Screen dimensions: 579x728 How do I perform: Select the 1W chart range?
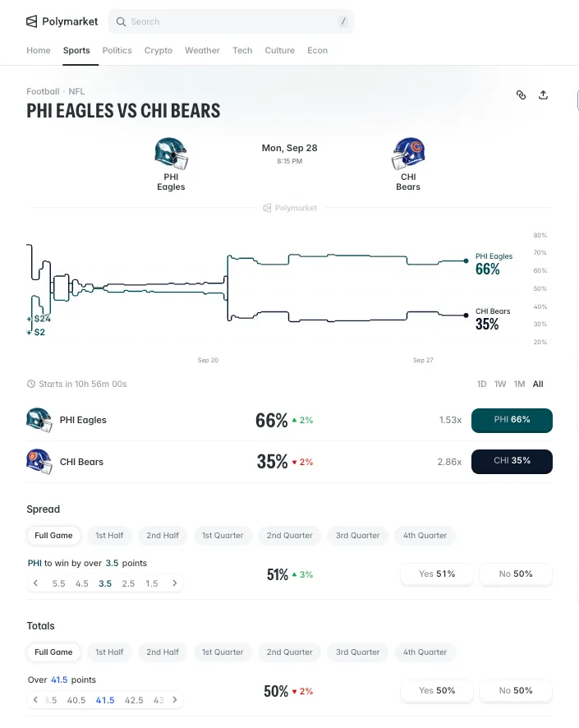click(x=500, y=384)
